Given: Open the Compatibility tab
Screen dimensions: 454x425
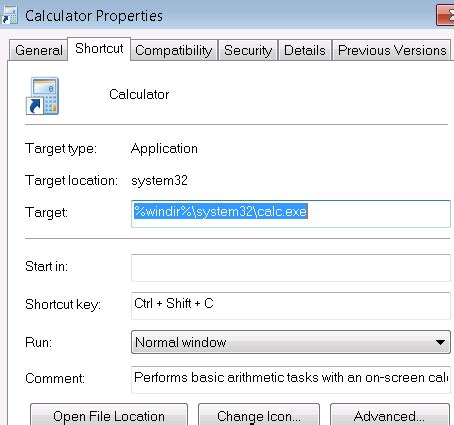Looking at the screenshot, I should pos(174,50).
